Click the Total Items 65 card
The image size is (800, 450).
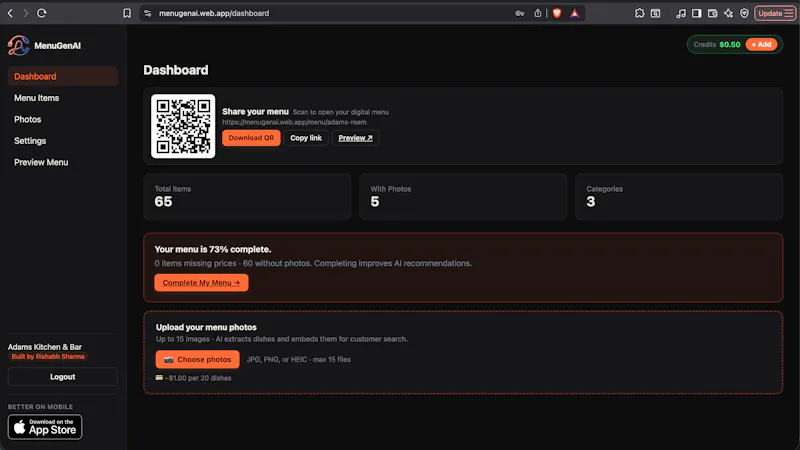click(247, 196)
